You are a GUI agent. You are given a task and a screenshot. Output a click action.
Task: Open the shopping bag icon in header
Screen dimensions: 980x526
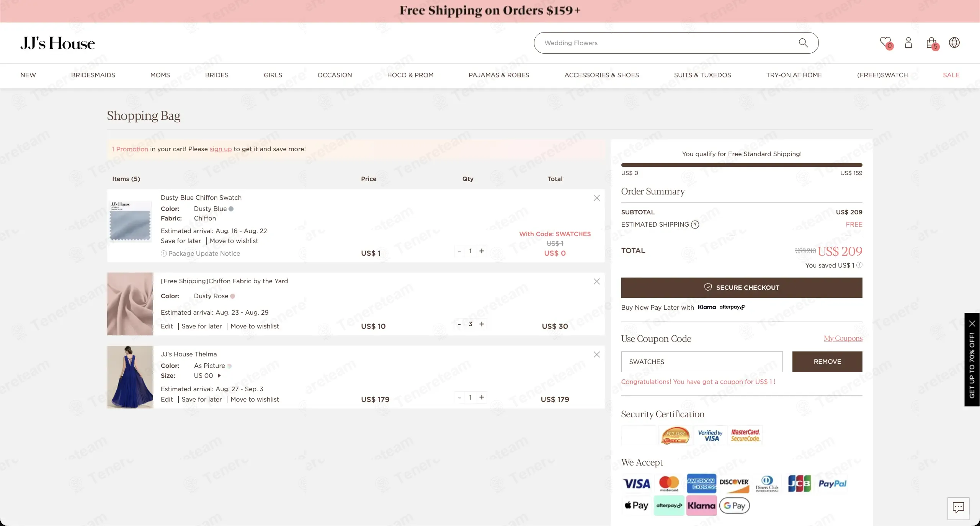[x=932, y=43]
